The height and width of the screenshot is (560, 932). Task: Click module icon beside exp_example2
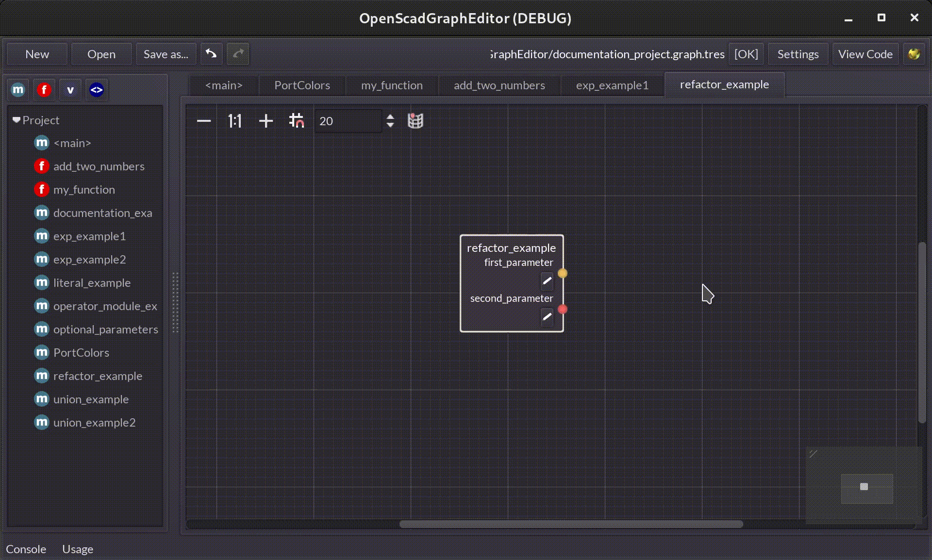[x=42, y=259]
